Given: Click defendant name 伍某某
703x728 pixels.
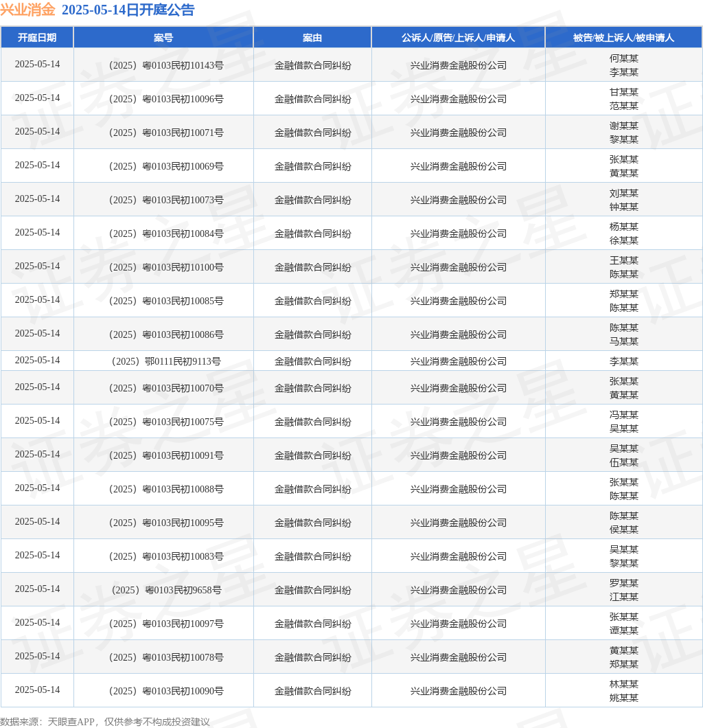Looking at the screenshot, I should click(623, 462).
